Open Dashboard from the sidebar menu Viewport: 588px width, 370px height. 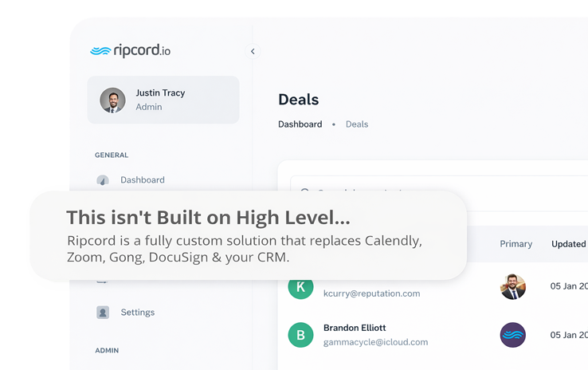[x=143, y=179]
